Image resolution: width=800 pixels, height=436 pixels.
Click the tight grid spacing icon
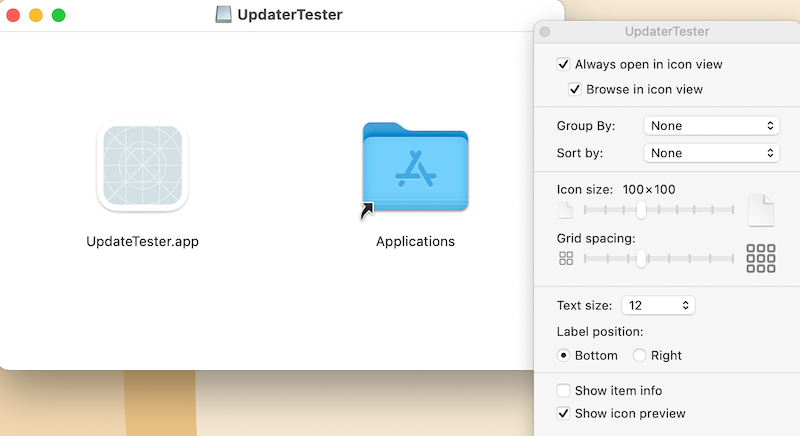(566, 259)
